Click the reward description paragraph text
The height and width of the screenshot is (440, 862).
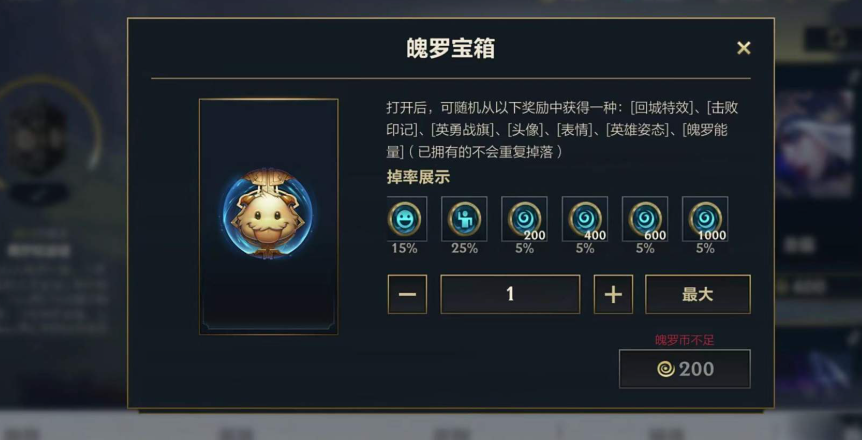562,130
